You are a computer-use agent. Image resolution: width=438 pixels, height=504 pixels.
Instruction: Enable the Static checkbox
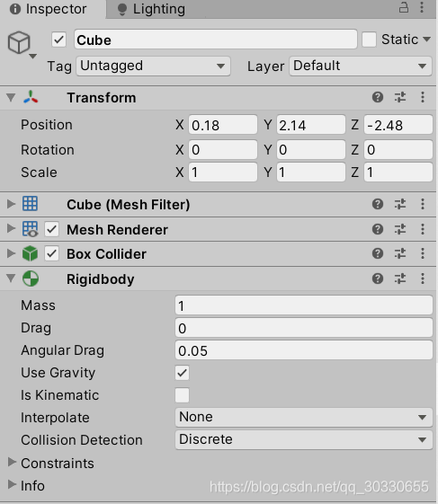point(369,40)
